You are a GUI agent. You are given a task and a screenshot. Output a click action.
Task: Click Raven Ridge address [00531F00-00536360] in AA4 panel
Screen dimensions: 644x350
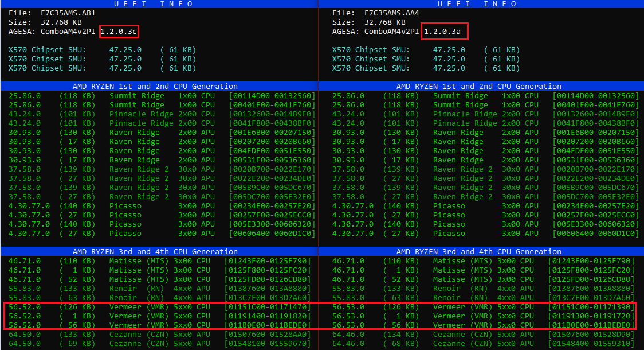click(x=595, y=160)
